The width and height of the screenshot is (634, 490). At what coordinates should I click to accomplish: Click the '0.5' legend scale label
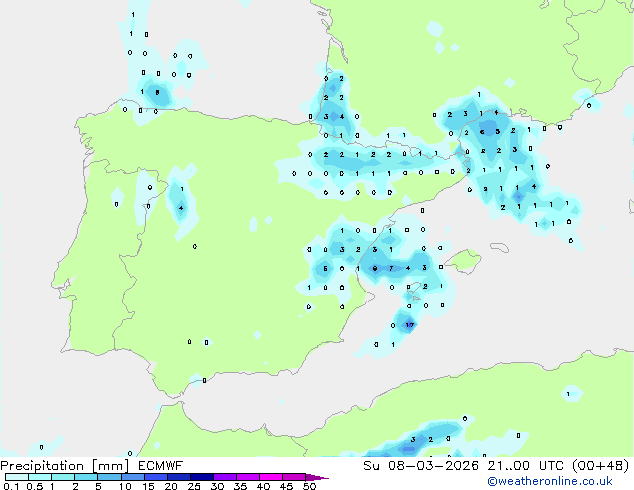[x=34, y=486]
